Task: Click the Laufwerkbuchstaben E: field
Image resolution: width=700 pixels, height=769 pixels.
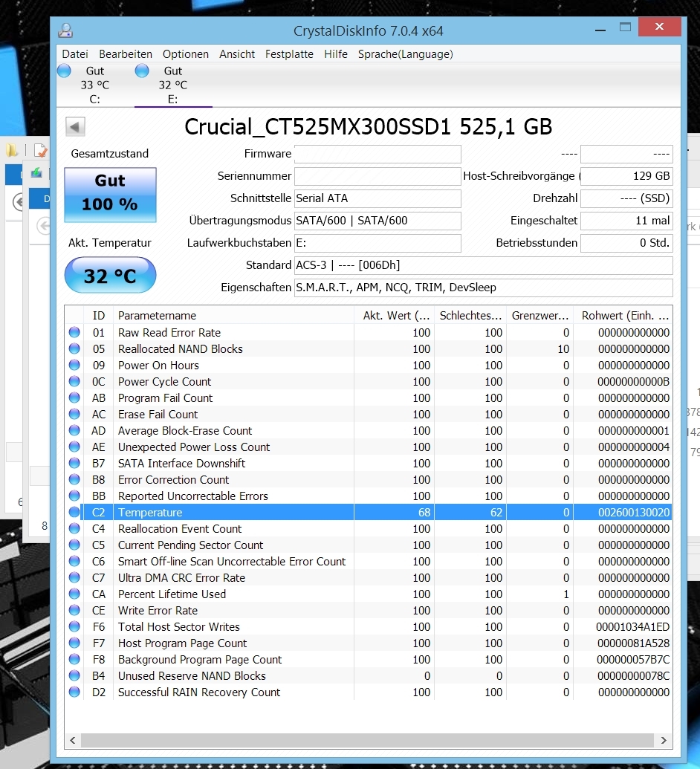Action: 377,243
